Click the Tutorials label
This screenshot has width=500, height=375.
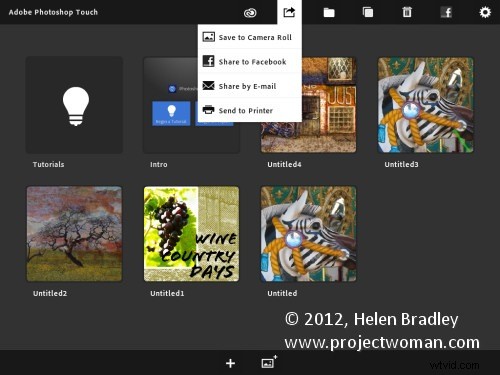(48, 164)
